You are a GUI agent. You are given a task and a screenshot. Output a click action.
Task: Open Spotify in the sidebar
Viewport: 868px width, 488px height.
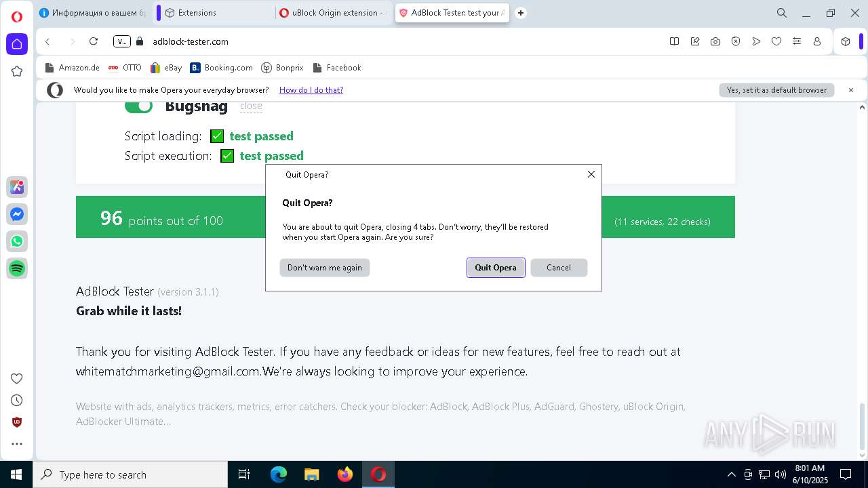[17, 268]
